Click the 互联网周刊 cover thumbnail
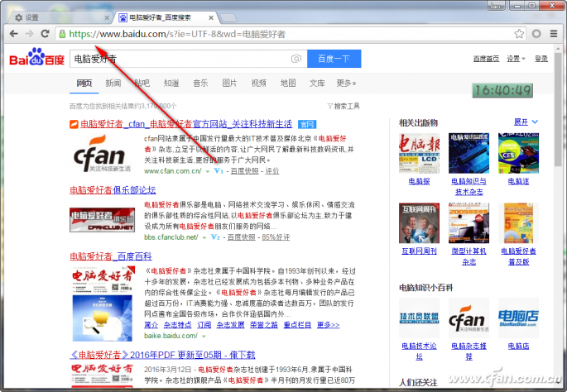The height and width of the screenshot is (392, 567). pos(419,223)
